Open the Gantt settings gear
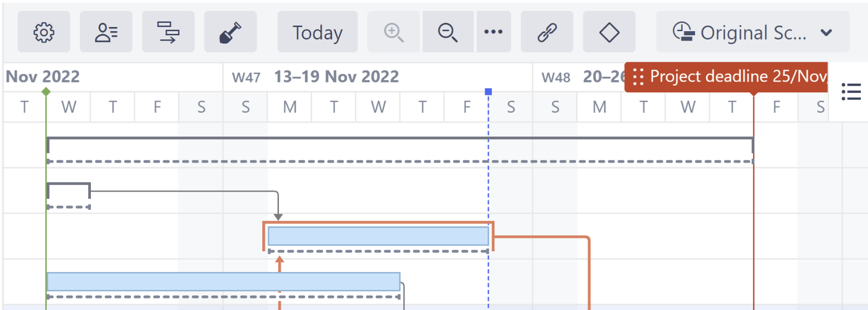The width and height of the screenshot is (868, 310). point(44,32)
